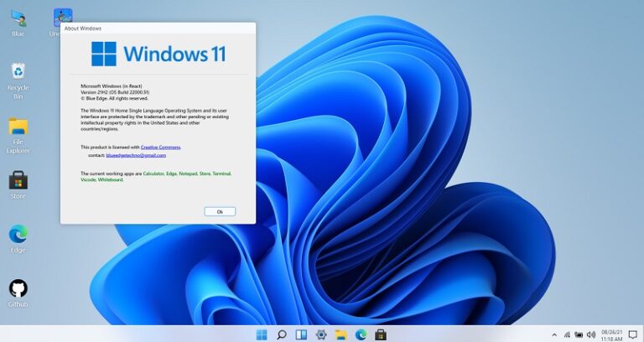Open the File Explorer desktop icon
This screenshot has height=342, width=644.
[18, 136]
